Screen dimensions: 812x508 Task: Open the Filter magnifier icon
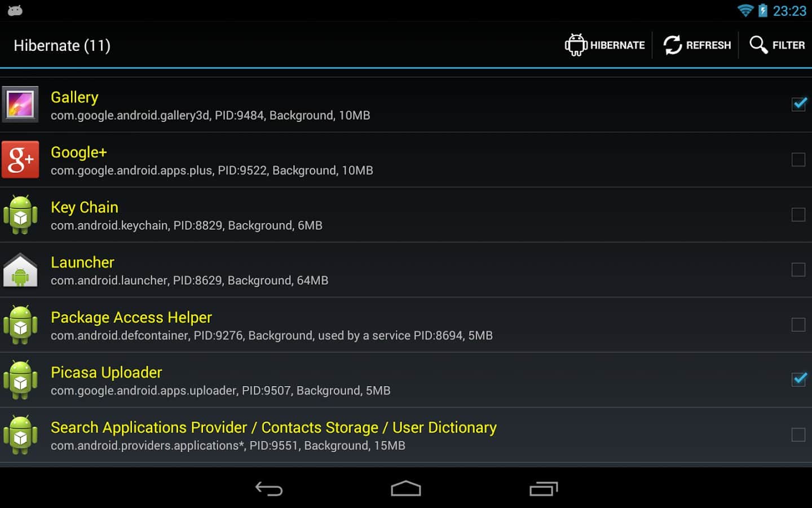pyautogui.click(x=758, y=45)
